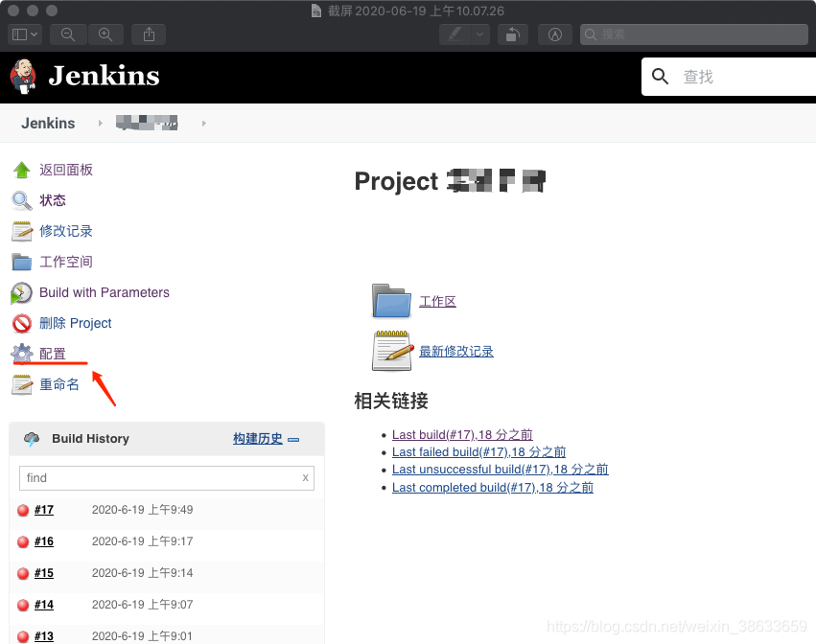Click the Preview 搜索 search field
Image resolution: width=816 pixels, height=644 pixels.
(694, 34)
